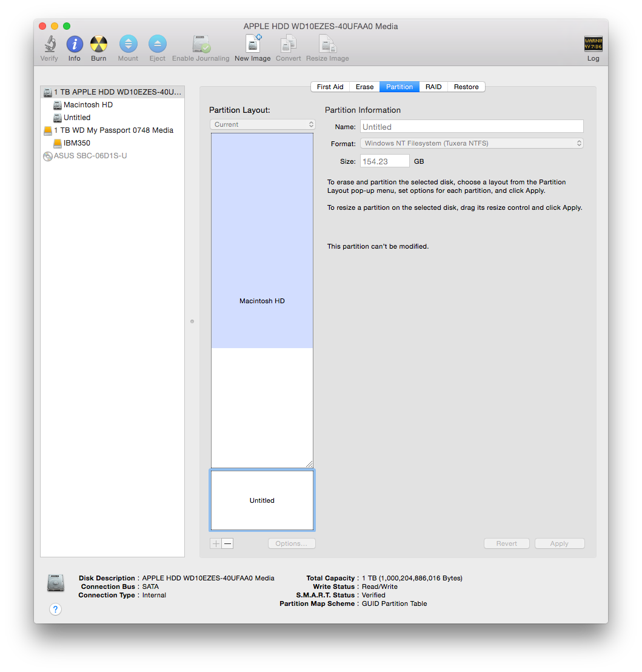Open the Partition Layout Current dropdown

click(x=262, y=124)
